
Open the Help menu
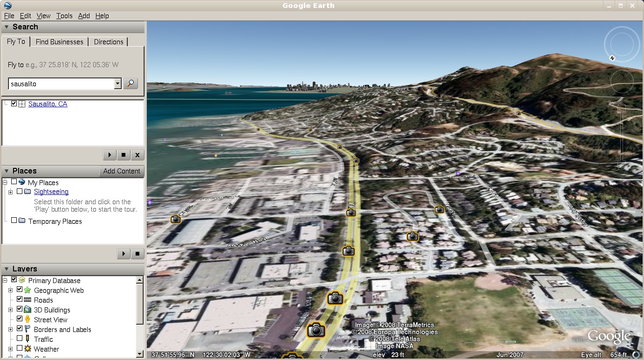click(x=102, y=16)
